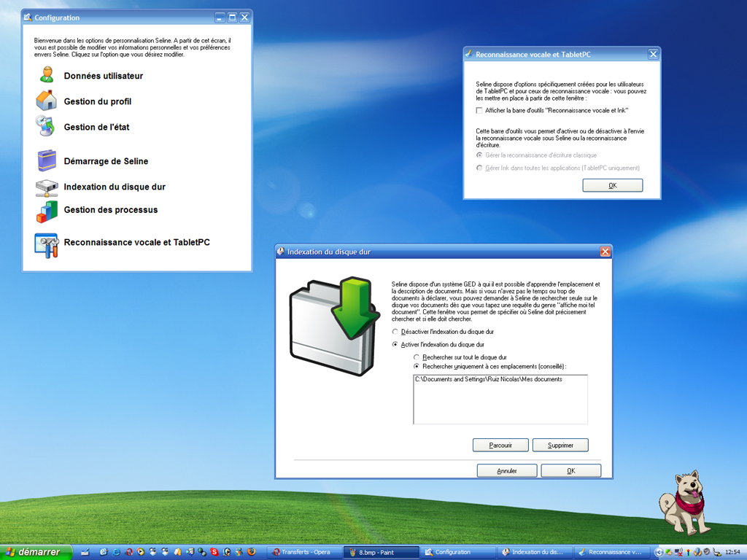Open Données utilisateur via its user icon
The height and width of the screenshot is (560, 747).
pyautogui.click(x=46, y=75)
